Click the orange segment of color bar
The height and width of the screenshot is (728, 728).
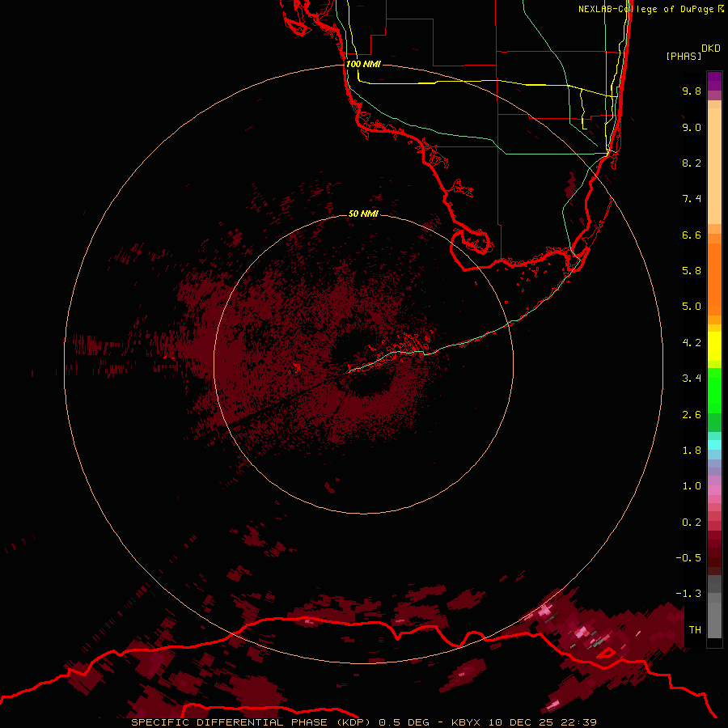[714, 278]
